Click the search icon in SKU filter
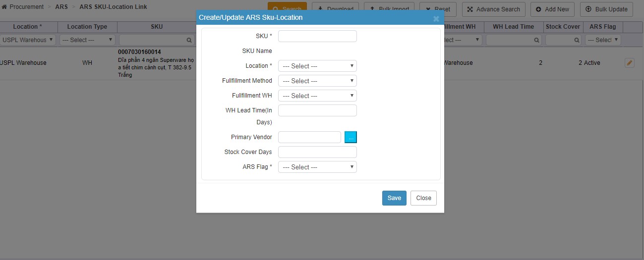 tap(189, 40)
